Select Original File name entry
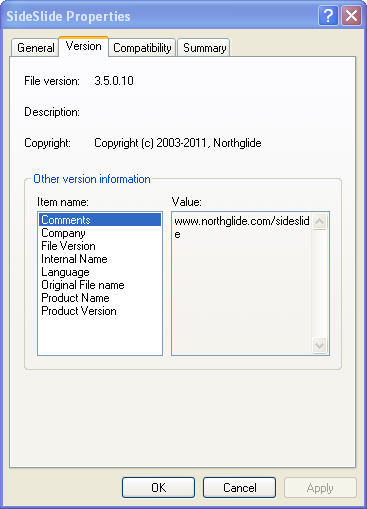367x509 pixels. pyautogui.click(x=100, y=285)
